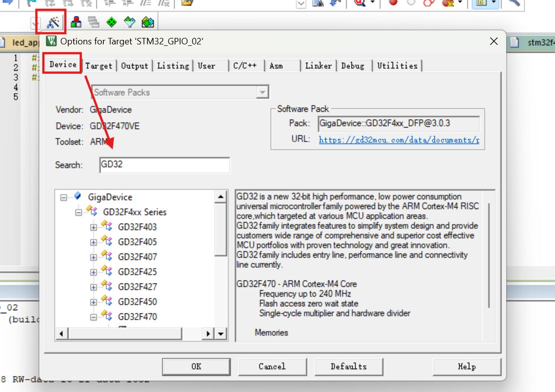Click the icon beside GD32F425
This screenshot has height=392, width=555.
point(107,271)
